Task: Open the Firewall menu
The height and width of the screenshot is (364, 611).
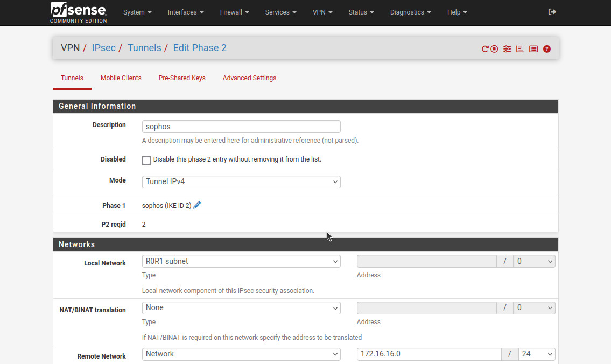Action: tap(234, 12)
